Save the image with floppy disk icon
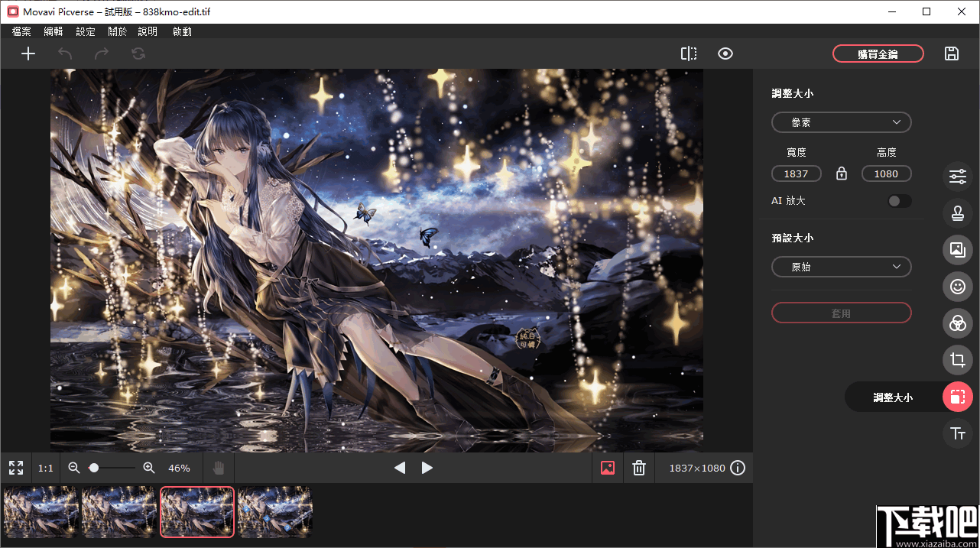This screenshot has height=548, width=980. (952, 54)
